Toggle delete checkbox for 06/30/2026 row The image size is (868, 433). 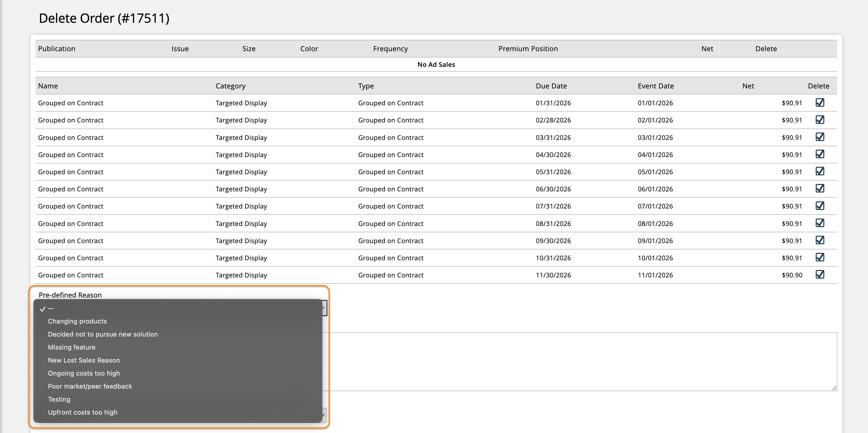coord(819,189)
